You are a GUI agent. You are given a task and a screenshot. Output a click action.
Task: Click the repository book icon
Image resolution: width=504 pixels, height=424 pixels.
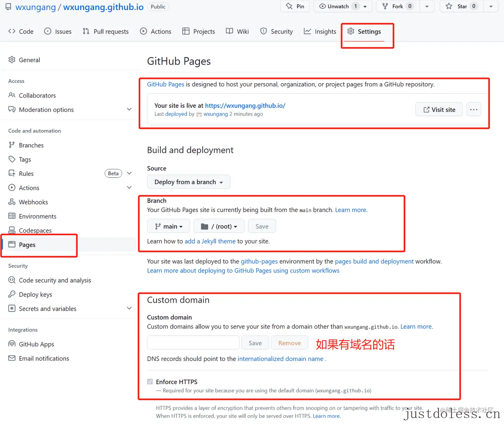[8, 7]
